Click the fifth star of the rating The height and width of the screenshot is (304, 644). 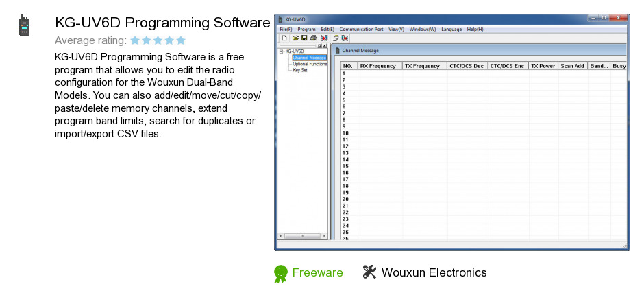[181, 40]
